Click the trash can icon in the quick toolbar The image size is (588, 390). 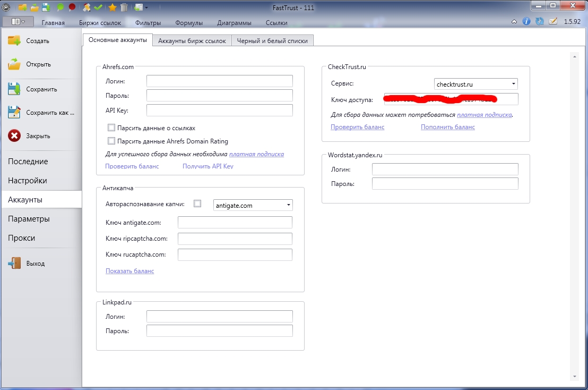(x=124, y=7)
